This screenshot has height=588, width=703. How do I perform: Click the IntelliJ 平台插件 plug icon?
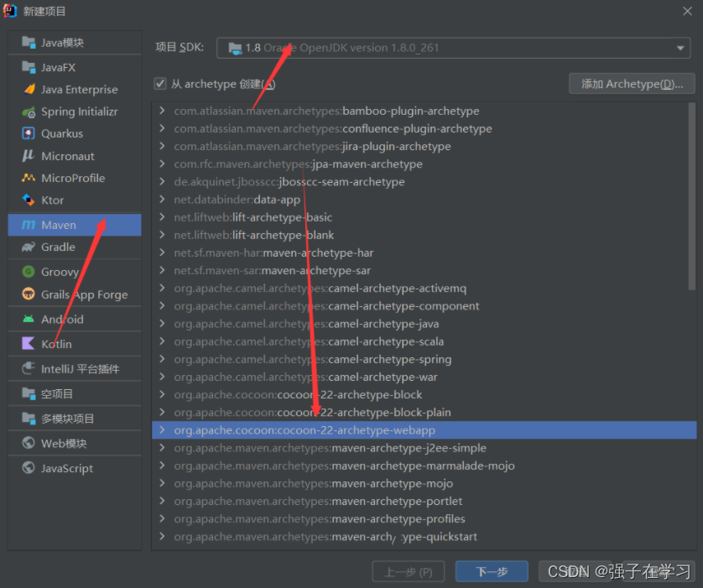(29, 368)
